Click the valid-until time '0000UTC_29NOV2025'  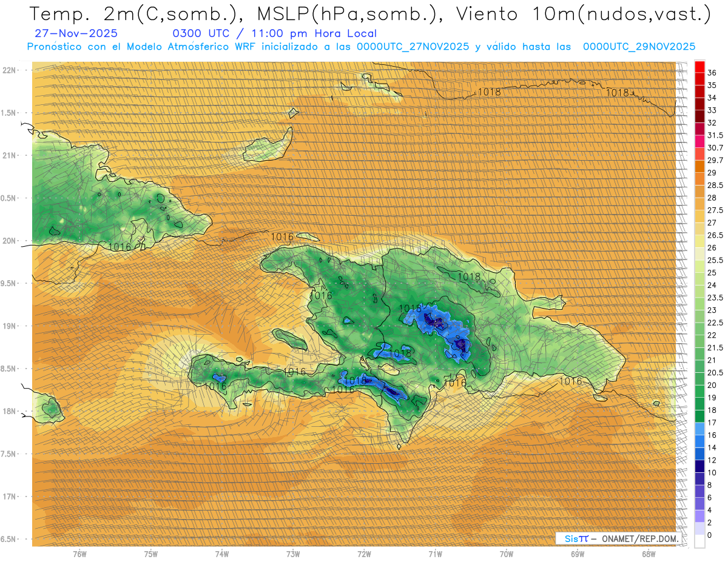pos(639,47)
